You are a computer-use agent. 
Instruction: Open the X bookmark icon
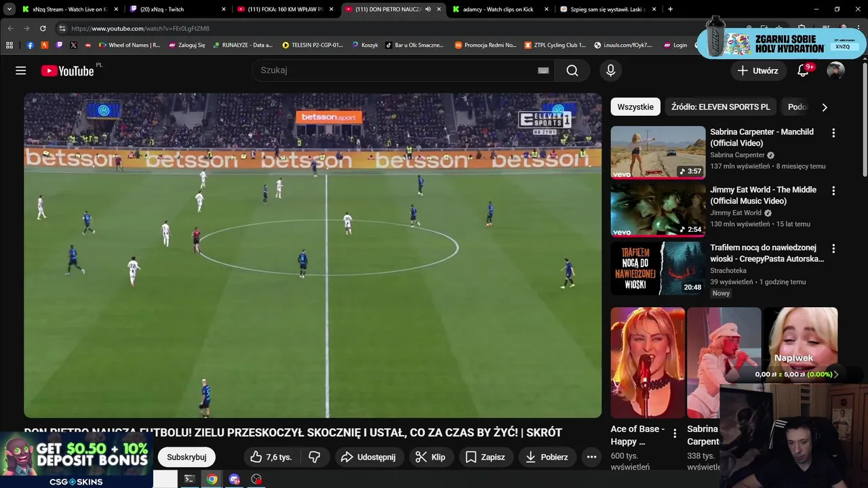tap(73, 45)
